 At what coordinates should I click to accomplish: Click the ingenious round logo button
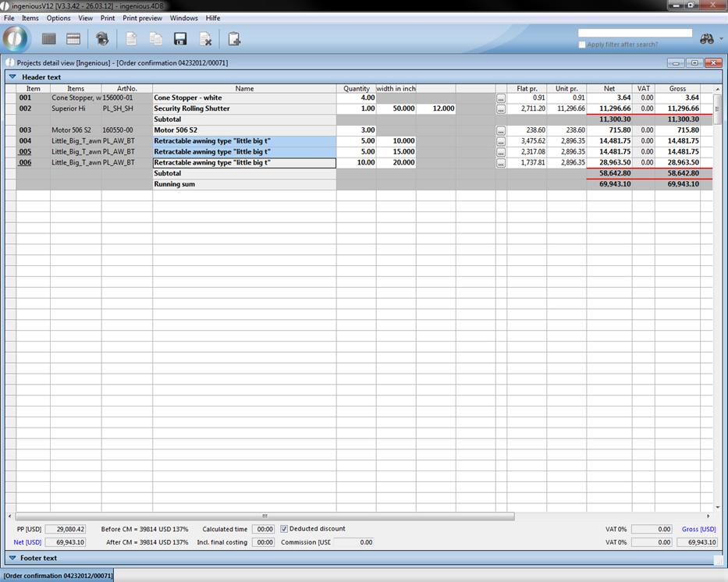tap(16, 38)
